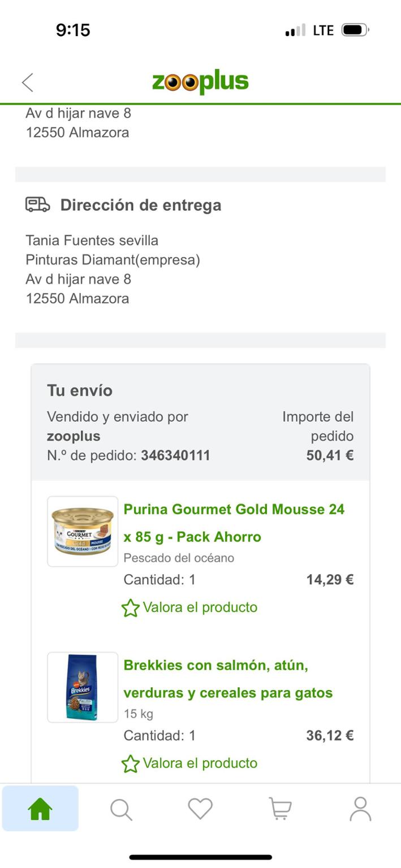Tap the back arrow in the header
The image size is (401, 868).
(x=28, y=83)
